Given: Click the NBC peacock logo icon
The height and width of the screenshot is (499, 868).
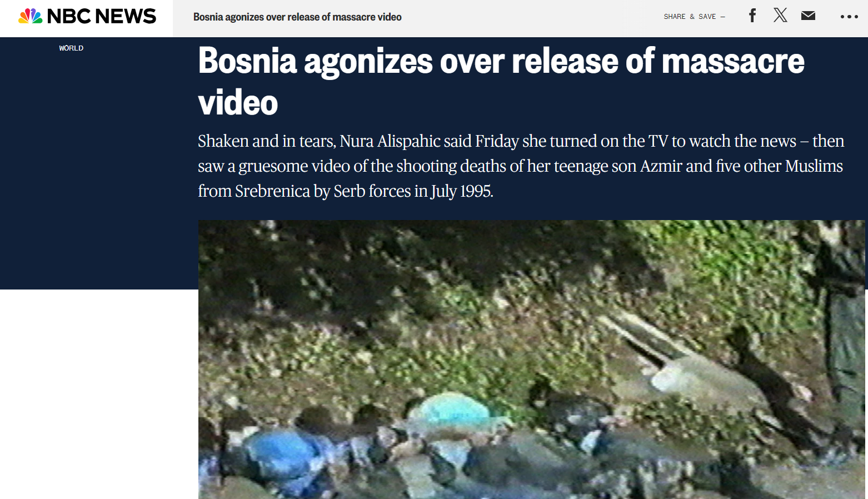Looking at the screenshot, I should [30, 16].
